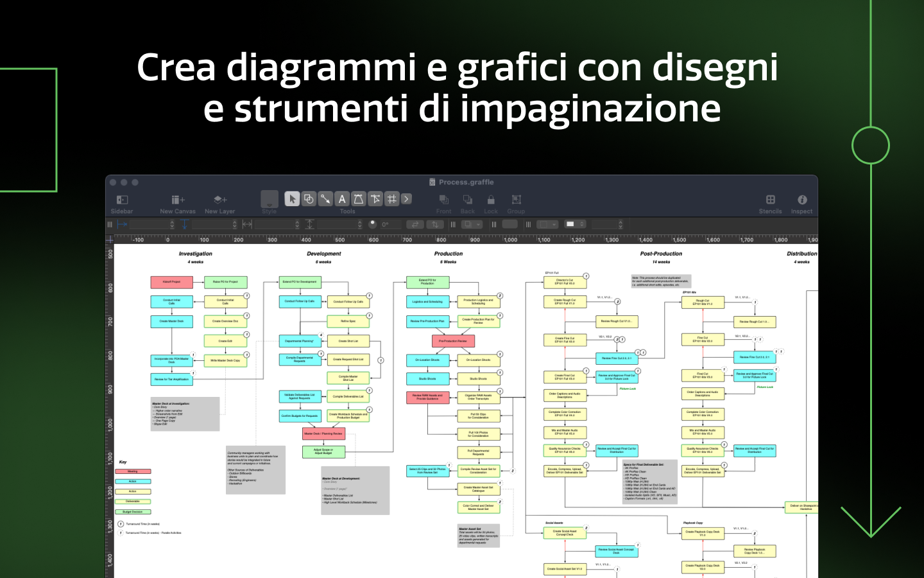Select the Raise PO for Project box
Image resolution: width=924 pixels, height=578 pixels.
(x=225, y=282)
